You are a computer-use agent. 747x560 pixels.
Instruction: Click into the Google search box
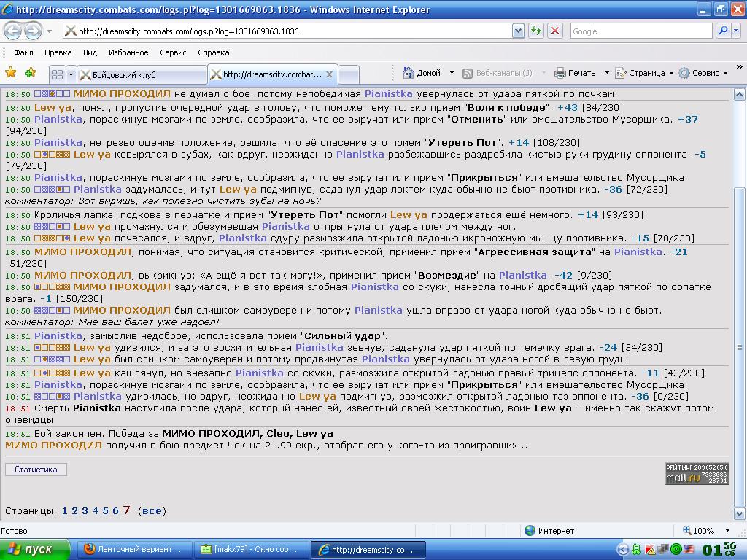pyautogui.click(x=641, y=31)
